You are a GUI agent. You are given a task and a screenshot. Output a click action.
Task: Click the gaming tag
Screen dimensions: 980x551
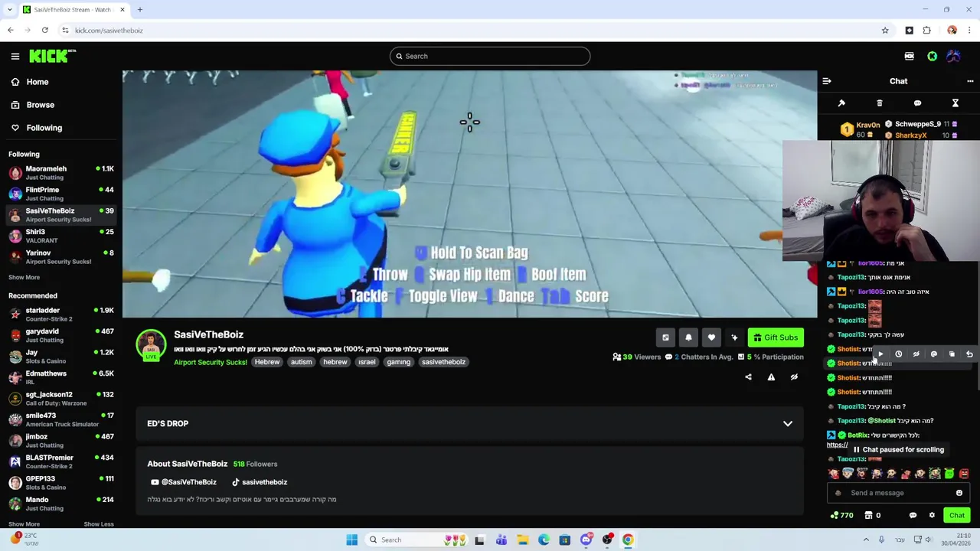[x=398, y=362]
